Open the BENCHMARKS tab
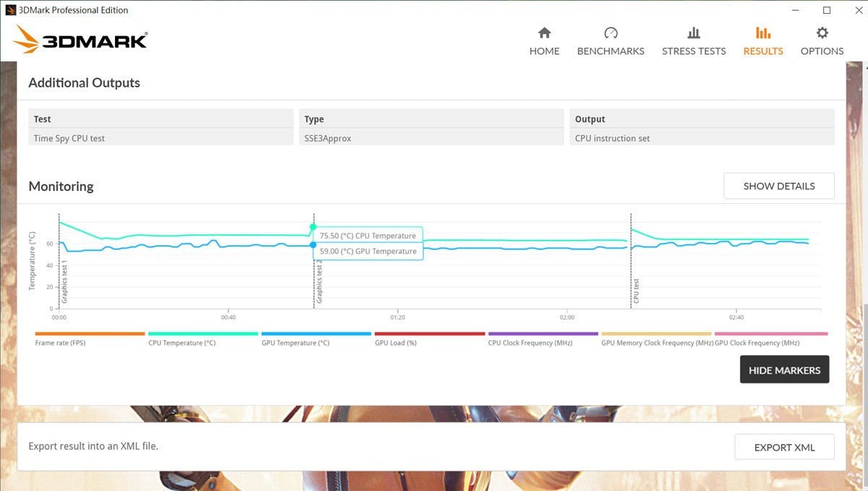Screen dimensions: 868x491 610,41
